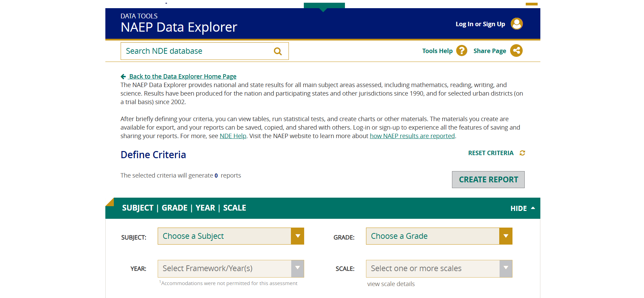Screen dimensions: 644x298
Task: Open how NAEP results are reported link
Action: (412, 136)
